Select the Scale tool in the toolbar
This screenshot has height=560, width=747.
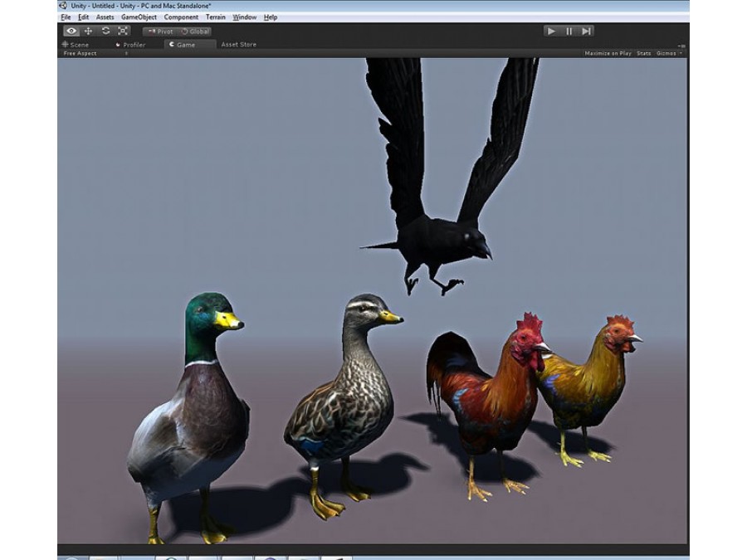pyautogui.click(x=123, y=31)
